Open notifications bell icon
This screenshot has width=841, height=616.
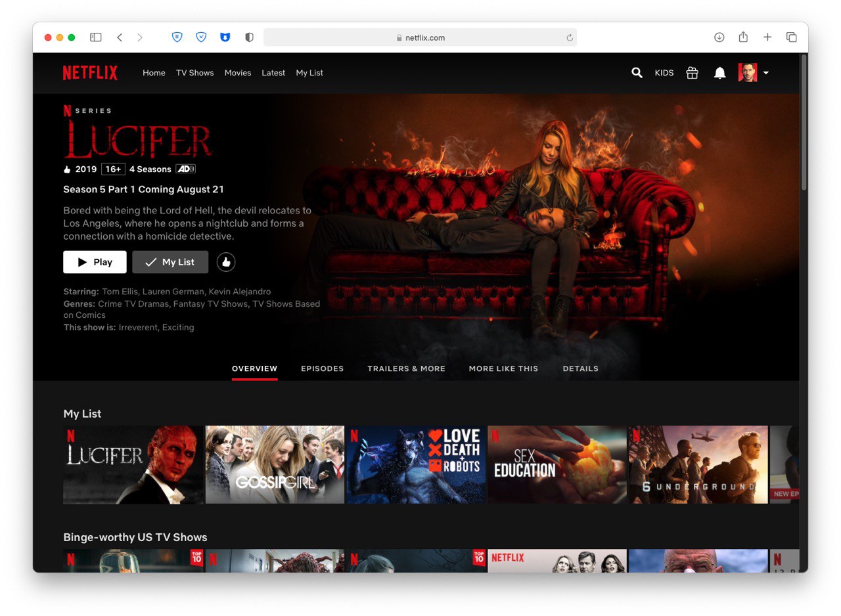pos(720,73)
